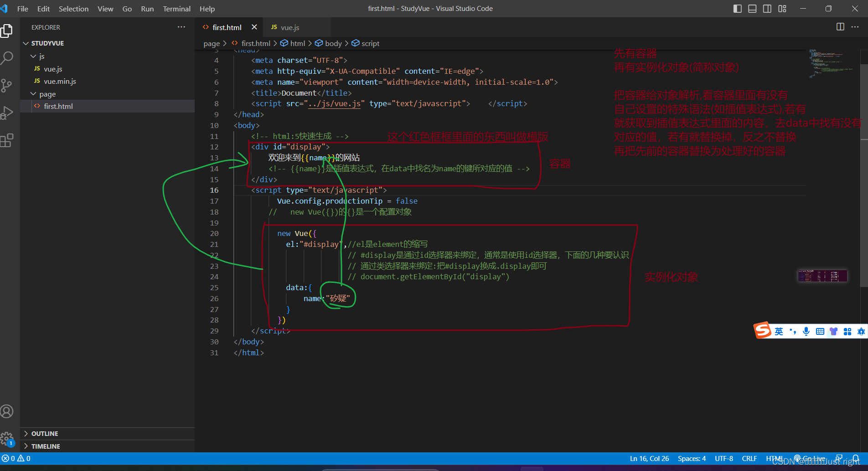This screenshot has width=868, height=471.
Task: Open script breadcrumb dropdown
Action: pyautogui.click(x=365, y=43)
